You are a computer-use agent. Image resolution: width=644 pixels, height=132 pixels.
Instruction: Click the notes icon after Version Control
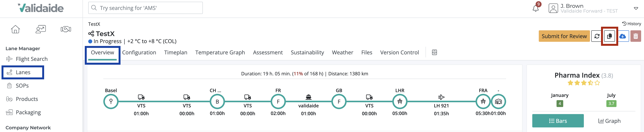[434, 52]
